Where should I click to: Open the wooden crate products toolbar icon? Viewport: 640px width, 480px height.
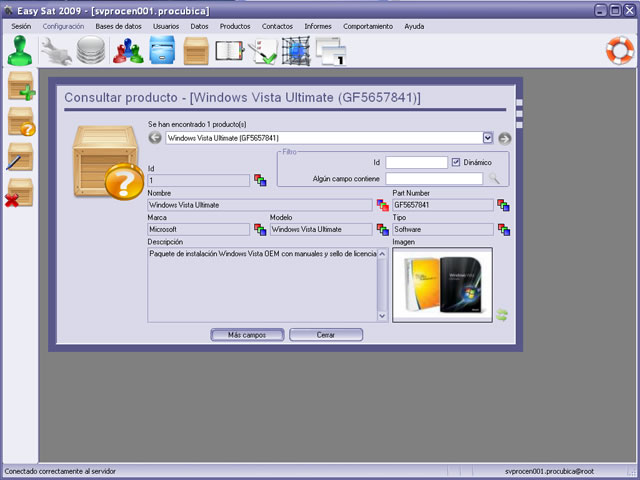point(196,51)
